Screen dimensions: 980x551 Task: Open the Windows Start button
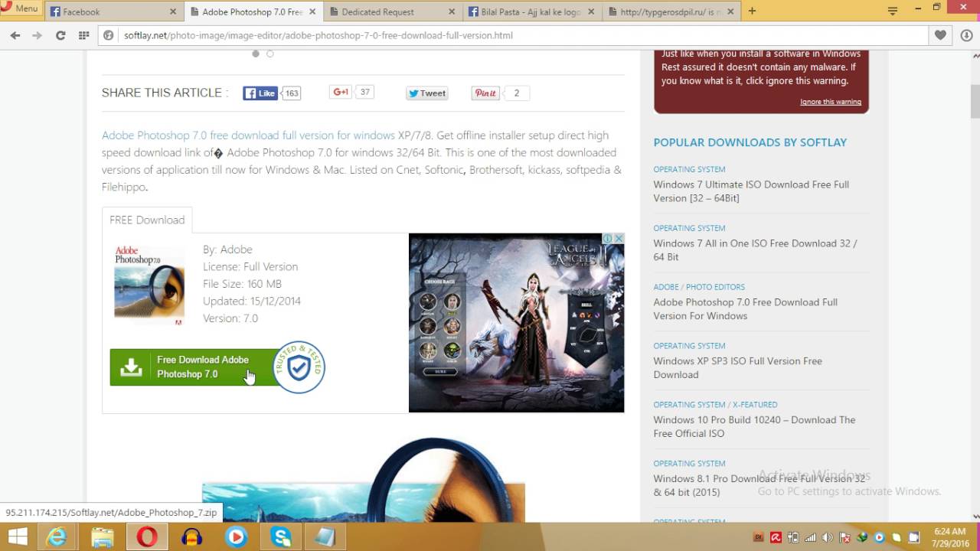coord(18,537)
